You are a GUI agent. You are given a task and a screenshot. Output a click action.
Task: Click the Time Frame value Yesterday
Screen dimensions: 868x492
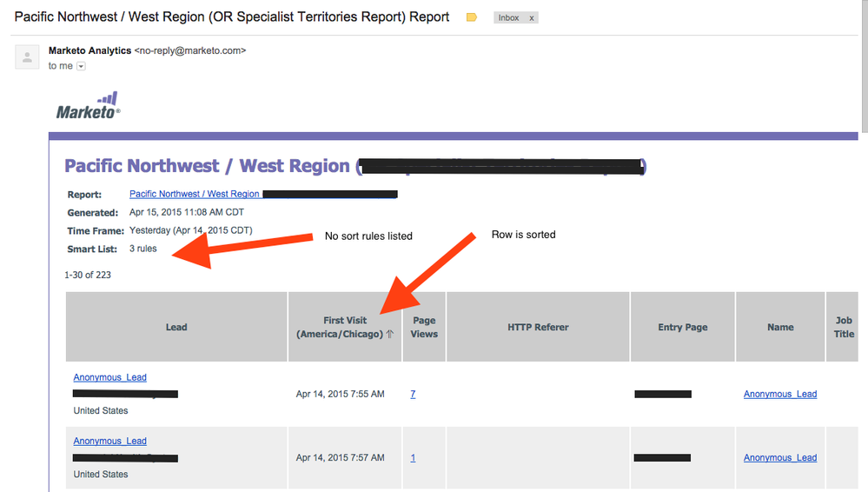click(x=190, y=230)
